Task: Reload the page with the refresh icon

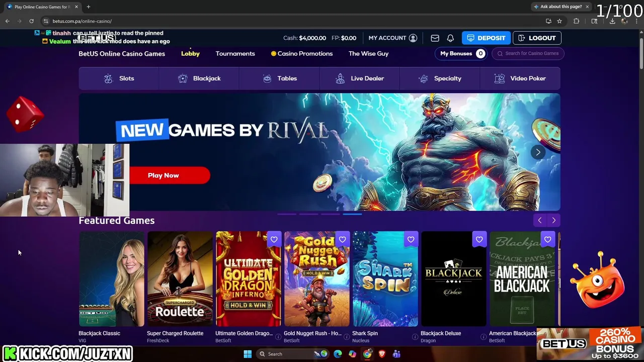Action: pyautogui.click(x=31, y=21)
